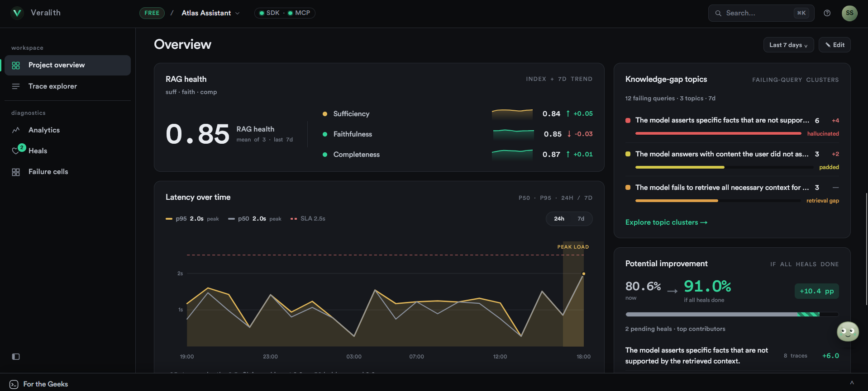Screen dimensions: 868x391
Task: Toggle the p50 legend series
Action: (x=255, y=219)
